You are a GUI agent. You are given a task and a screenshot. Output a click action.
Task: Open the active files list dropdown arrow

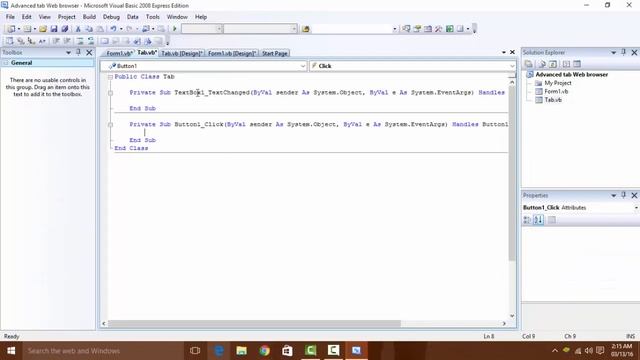click(x=504, y=53)
